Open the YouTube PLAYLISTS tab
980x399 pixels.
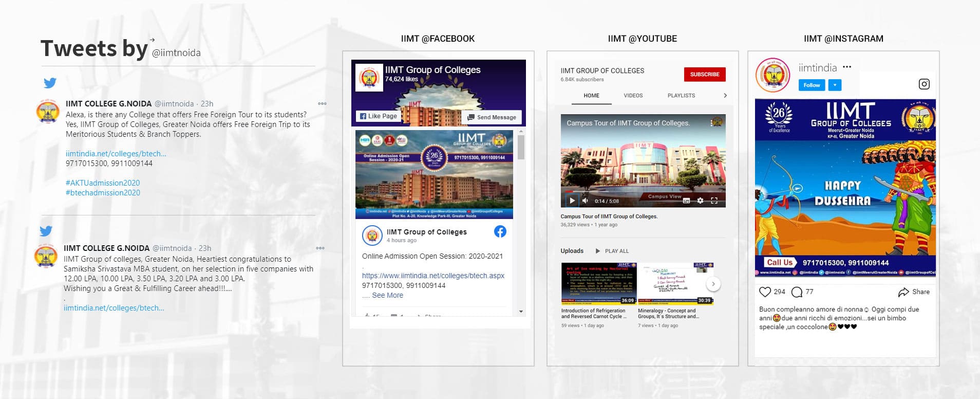681,96
